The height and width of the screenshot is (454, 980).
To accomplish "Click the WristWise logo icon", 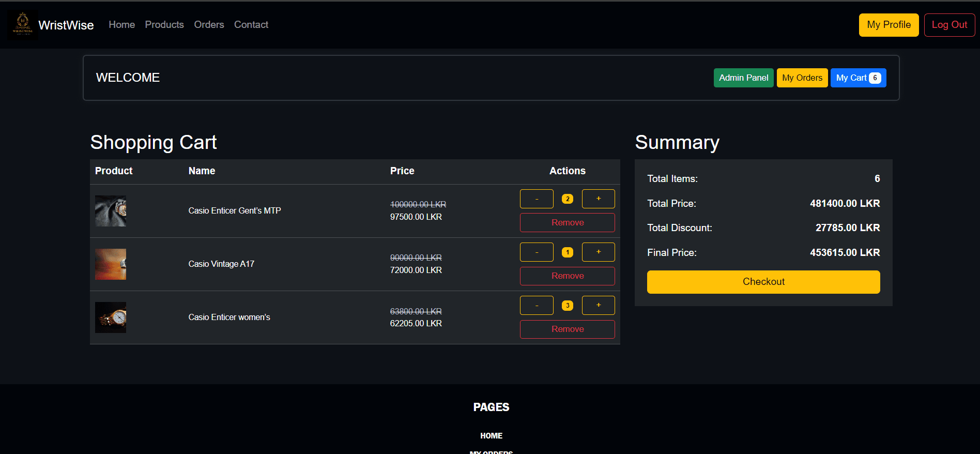I will tap(22, 24).
